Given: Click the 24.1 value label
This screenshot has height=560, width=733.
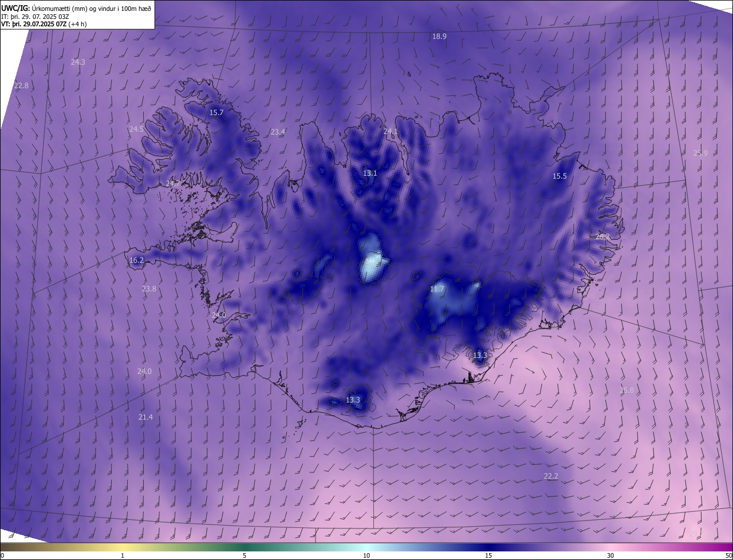Looking at the screenshot, I should click(x=391, y=132).
